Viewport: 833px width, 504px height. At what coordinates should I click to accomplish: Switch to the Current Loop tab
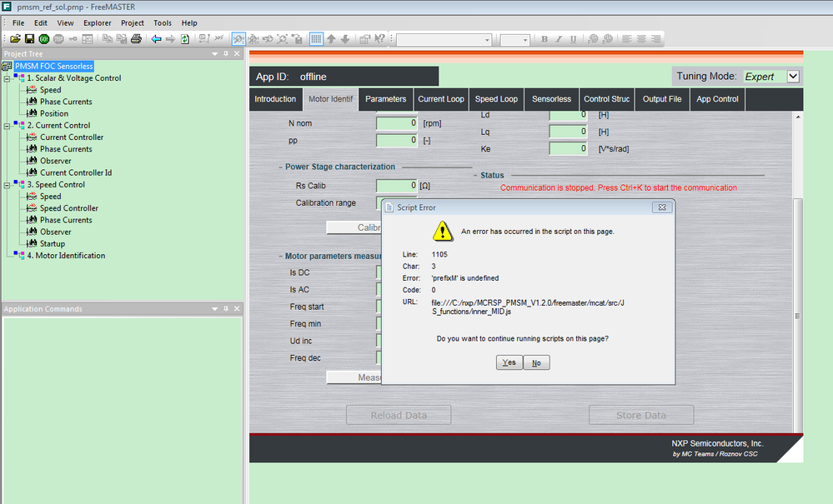[441, 99]
